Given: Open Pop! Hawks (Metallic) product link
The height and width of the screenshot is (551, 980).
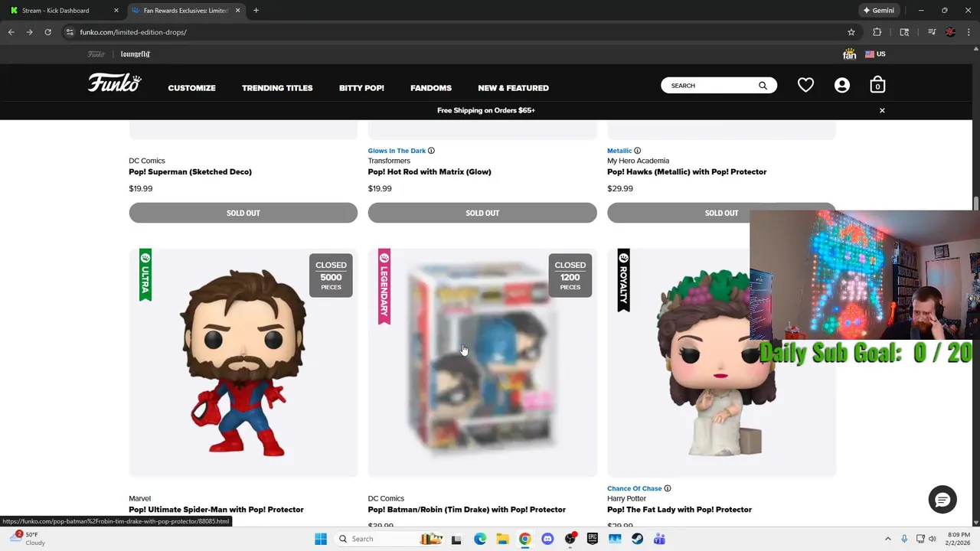Looking at the screenshot, I should tap(687, 172).
